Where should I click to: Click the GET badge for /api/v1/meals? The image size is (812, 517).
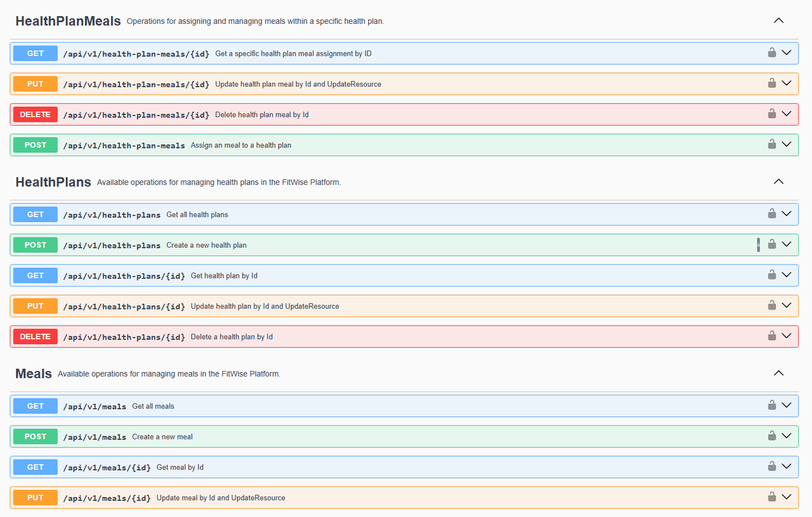click(x=36, y=406)
